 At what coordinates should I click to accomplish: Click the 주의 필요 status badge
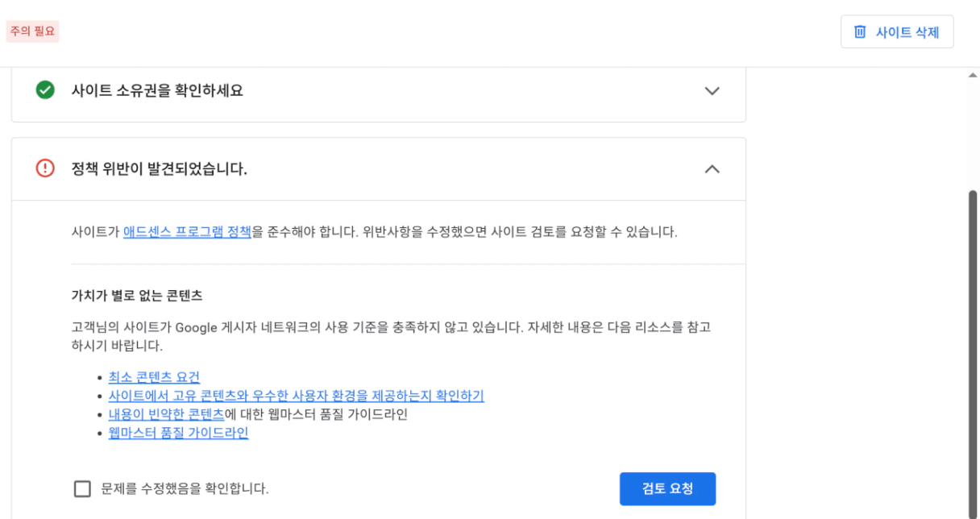coord(32,31)
